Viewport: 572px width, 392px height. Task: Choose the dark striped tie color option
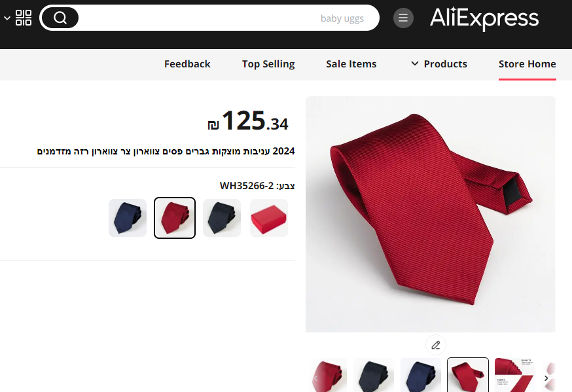(222, 218)
